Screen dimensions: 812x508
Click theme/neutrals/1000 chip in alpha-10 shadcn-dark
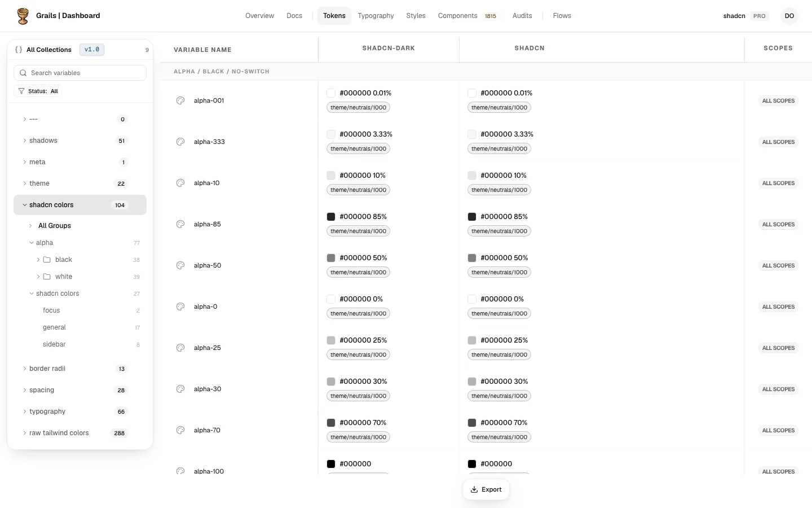[359, 190]
